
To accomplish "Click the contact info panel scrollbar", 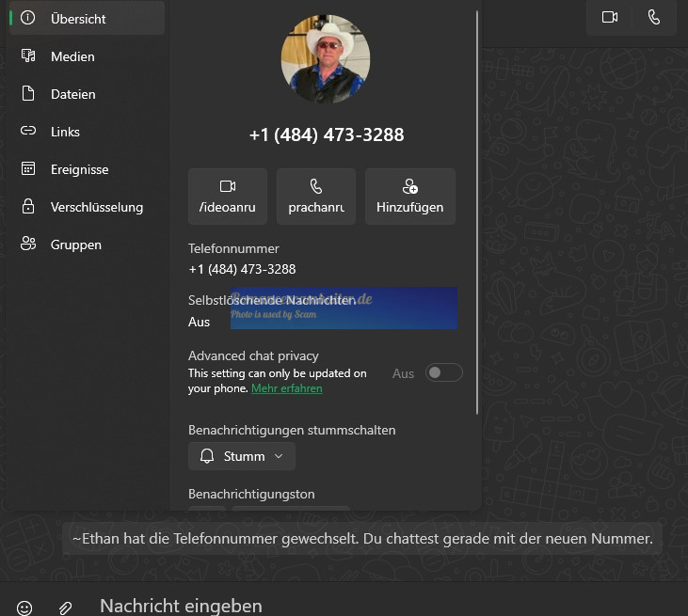I will [x=477, y=213].
